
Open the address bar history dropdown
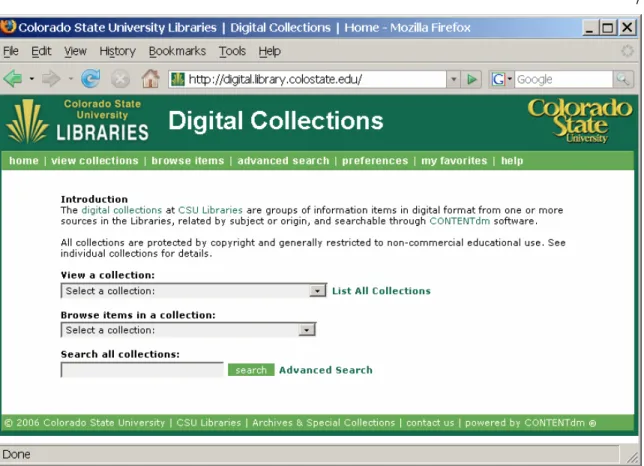tap(453, 79)
